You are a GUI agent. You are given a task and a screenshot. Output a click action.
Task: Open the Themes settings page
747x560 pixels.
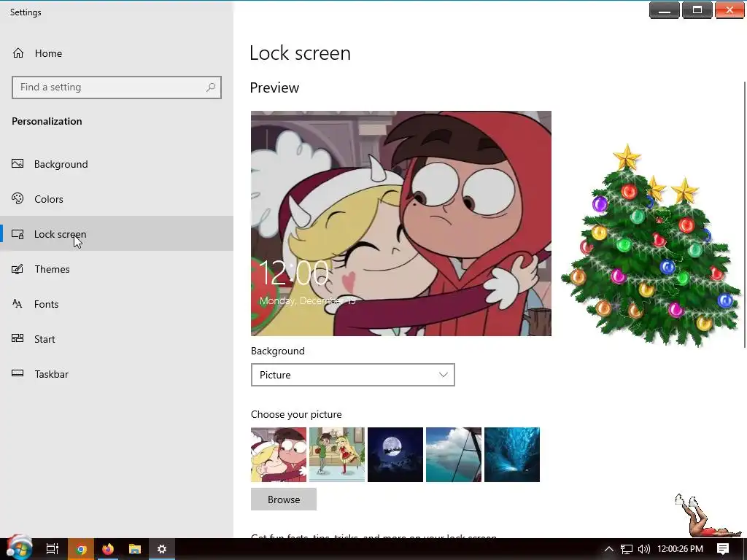(117, 269)
